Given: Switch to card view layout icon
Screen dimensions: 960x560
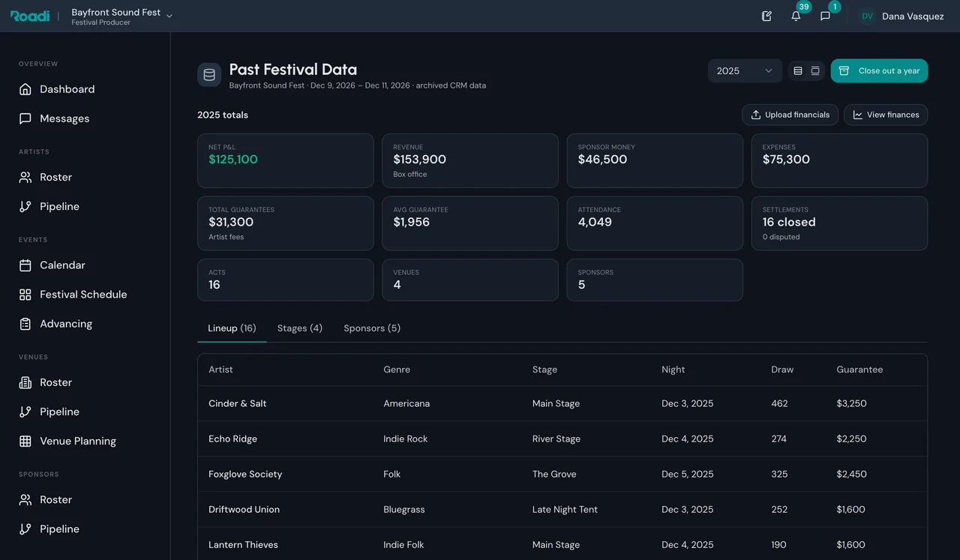Looking at the screenshot, I should tap(815, 70).
